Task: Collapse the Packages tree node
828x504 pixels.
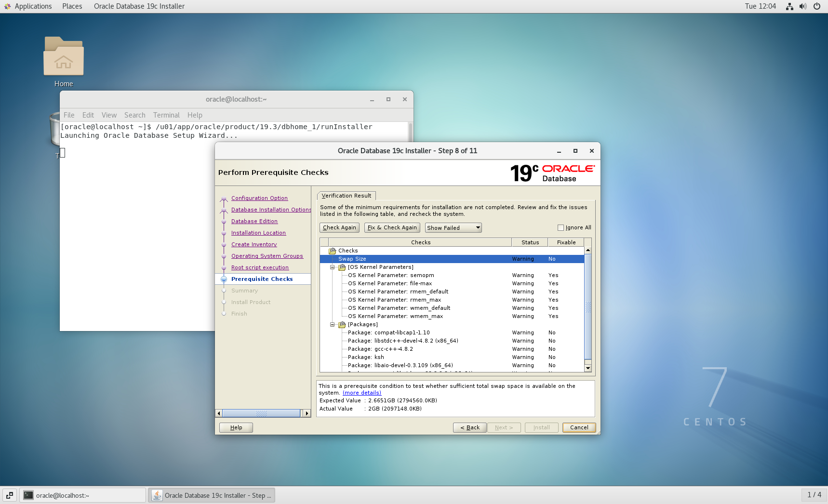Action: coord(332,324)
